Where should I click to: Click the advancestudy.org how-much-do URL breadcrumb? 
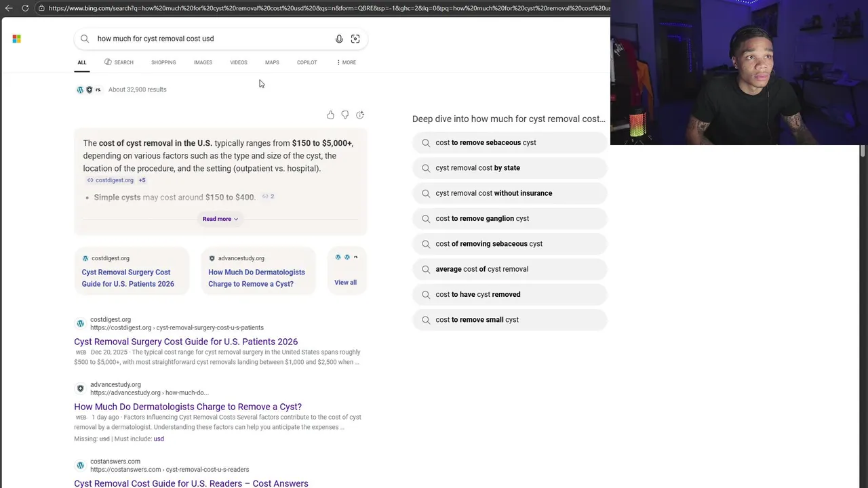[x=149, y=393]
